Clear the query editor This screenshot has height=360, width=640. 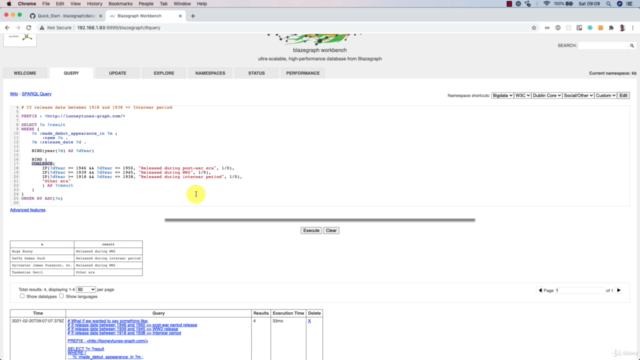[331, 231]
